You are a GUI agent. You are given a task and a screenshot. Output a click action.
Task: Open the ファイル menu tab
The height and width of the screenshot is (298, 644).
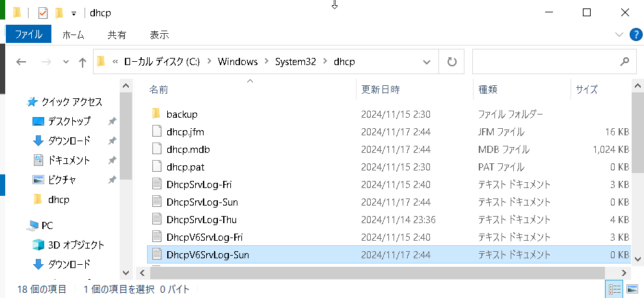click(x=29, y=34)
